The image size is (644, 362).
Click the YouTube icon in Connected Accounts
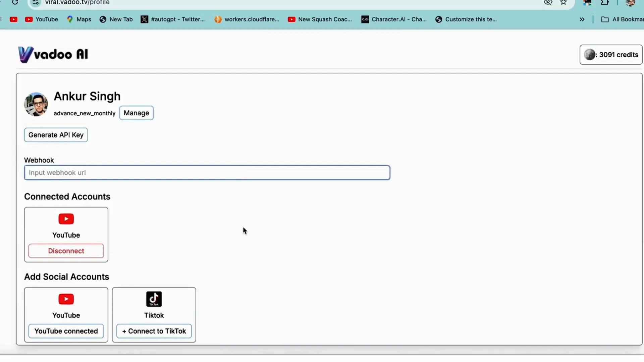pos(65,218)
